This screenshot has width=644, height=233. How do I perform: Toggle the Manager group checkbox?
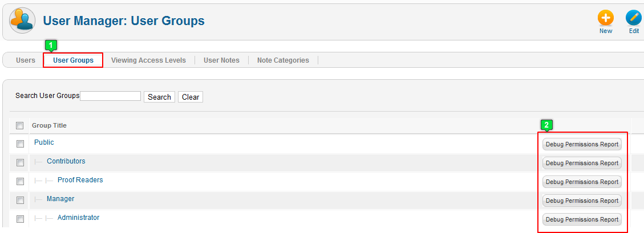coord(20,200)
